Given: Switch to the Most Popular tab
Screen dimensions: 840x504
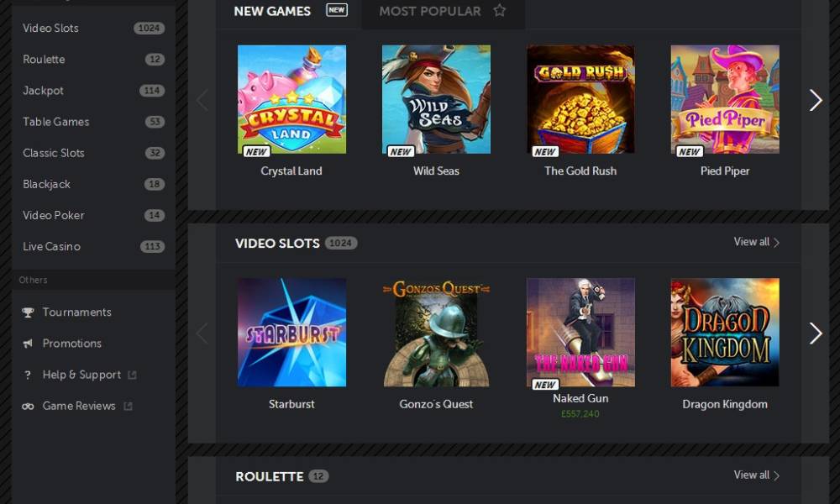Looking at the screenshot, I should [443, 11].
